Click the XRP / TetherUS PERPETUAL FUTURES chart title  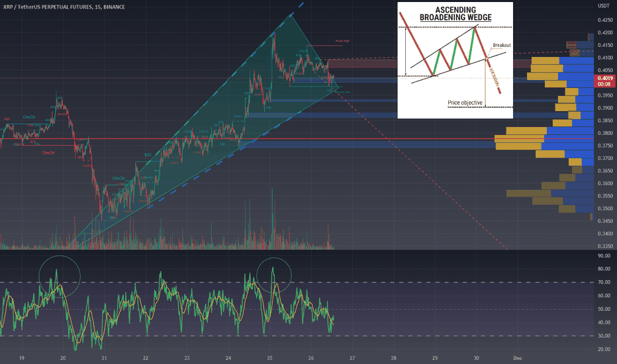pos(64,7)
